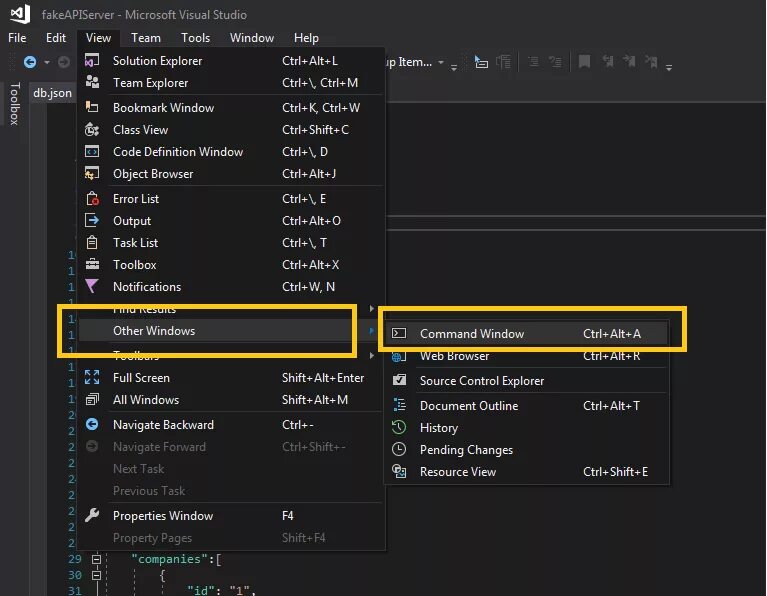The image size is (767, 596).
Task: Click the toolbar blue back arrow button
Action: [x=30, y=62]
